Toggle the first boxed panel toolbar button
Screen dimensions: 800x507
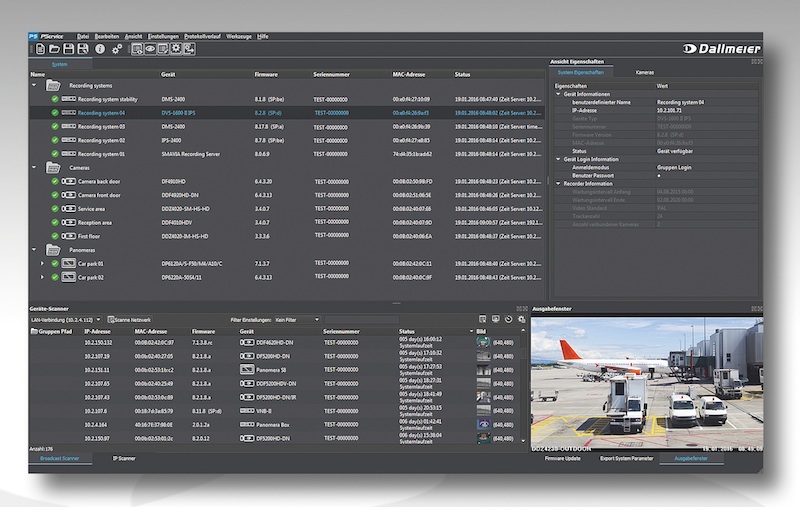pos(138,48)
